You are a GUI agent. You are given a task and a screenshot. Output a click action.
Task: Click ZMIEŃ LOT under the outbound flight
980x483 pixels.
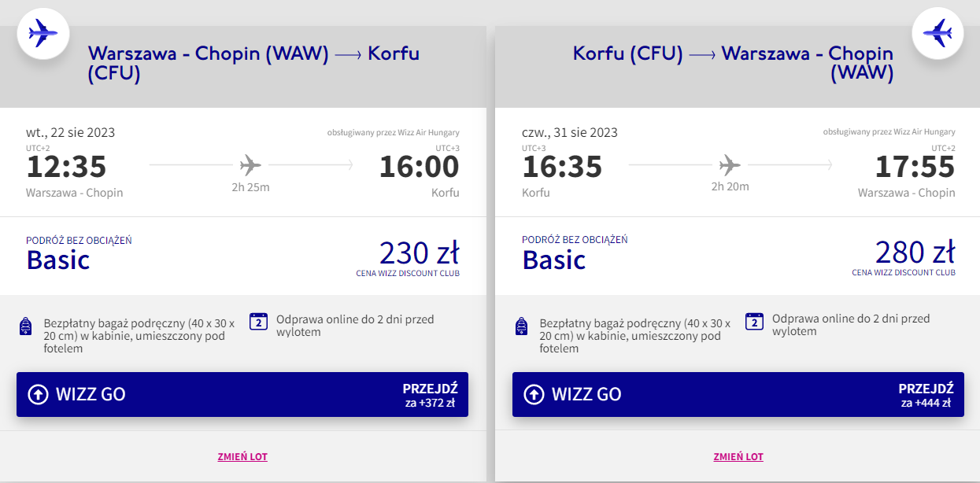click(242, 456)
